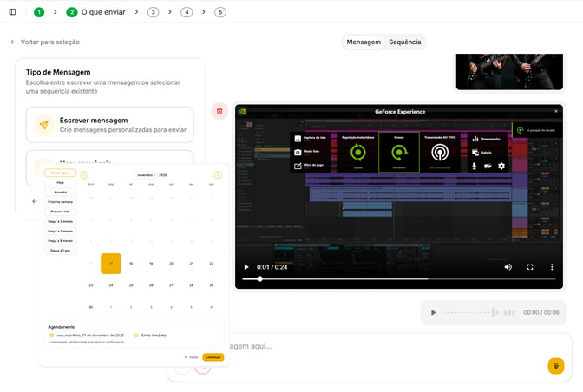Open the video's three-dot more options menu

[x=552, y=267]
